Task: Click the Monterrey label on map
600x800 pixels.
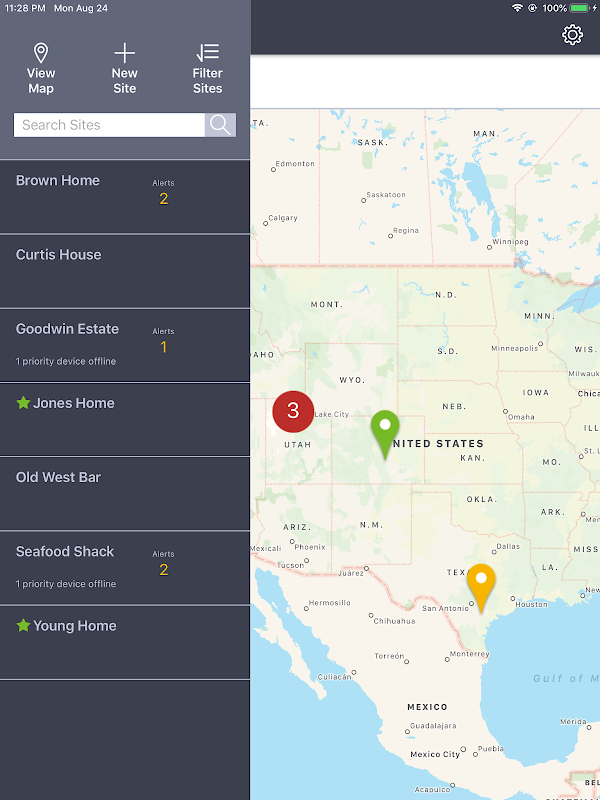Action: point(469,654)
